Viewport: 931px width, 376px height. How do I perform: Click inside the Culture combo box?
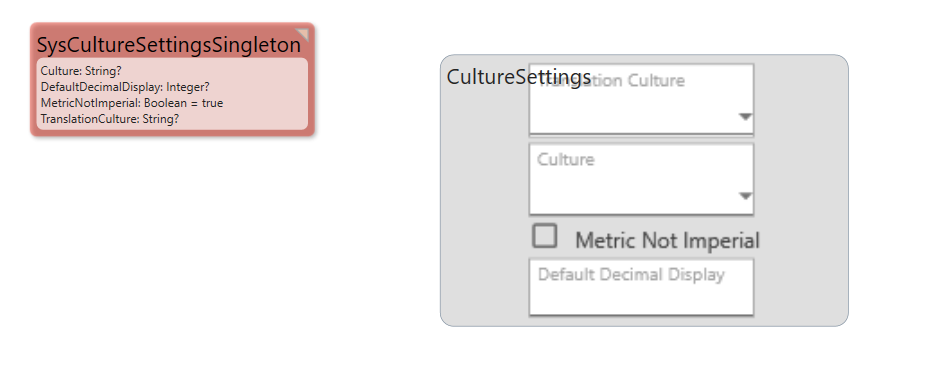click(x=641, y=179)
